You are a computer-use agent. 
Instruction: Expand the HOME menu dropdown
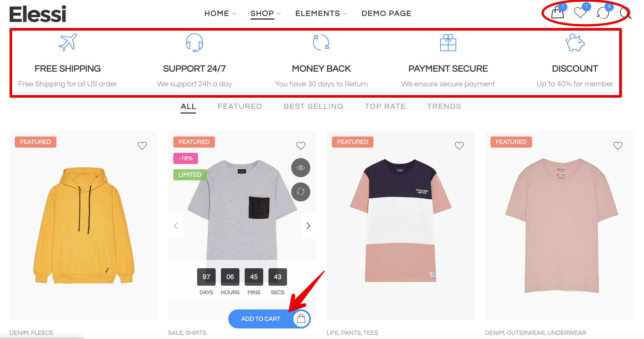220,13
